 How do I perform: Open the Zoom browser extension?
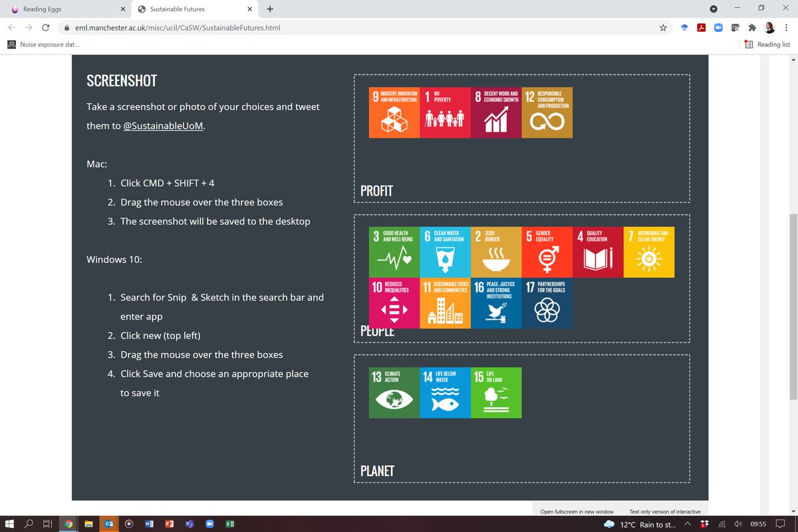pyautogui.click(x=718, y=28)
